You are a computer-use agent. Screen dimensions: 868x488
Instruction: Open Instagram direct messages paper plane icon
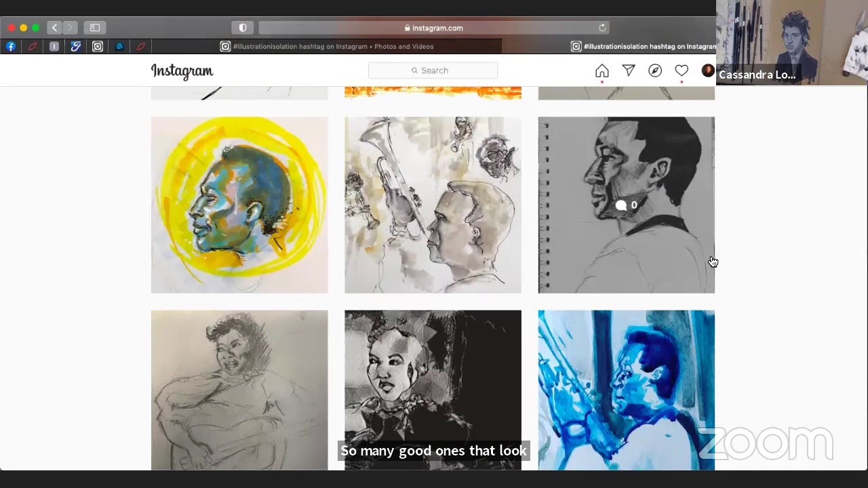629,70
